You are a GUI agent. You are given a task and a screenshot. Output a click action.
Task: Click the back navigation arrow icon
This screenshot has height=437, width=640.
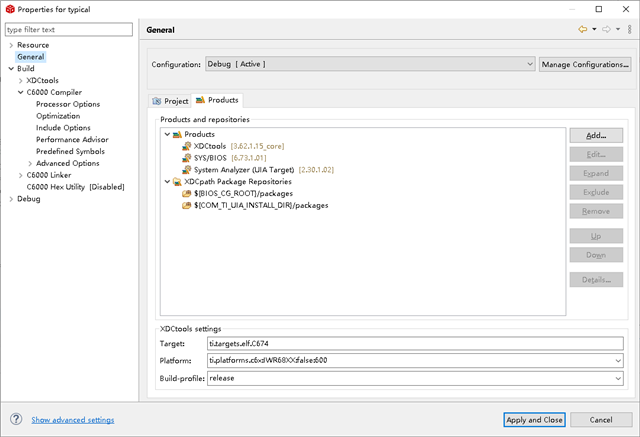(x=582, y=30)
